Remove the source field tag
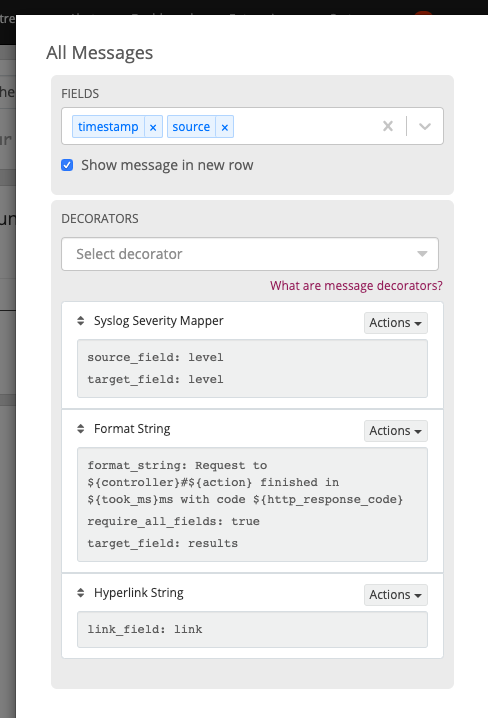The width and height of the screenshot is (488, 718). [225, 127]
